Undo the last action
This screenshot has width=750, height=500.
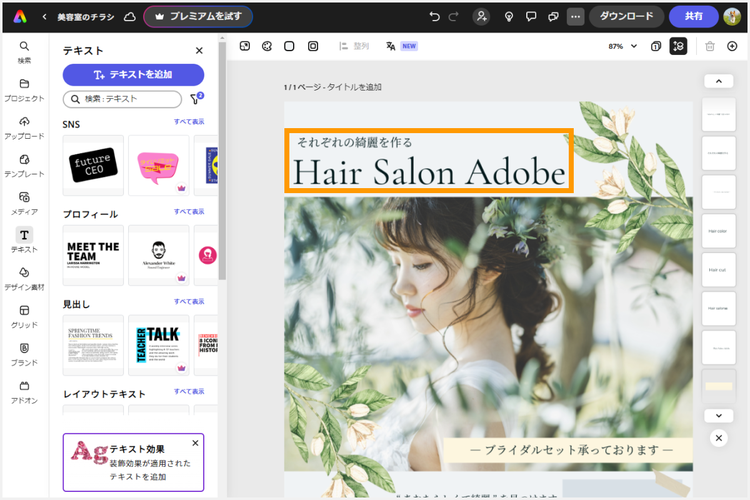point(434,17)
